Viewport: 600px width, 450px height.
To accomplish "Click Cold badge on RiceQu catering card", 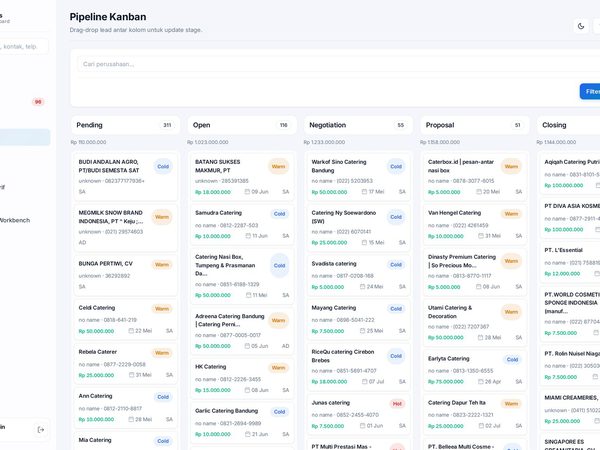I will tap(396, 356).
